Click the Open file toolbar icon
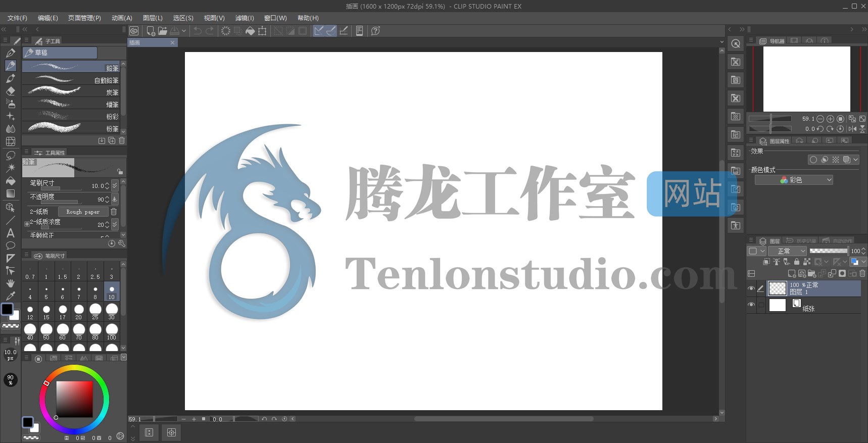The height and width of the screenshot is (443, 868). (x=163, y=31)
